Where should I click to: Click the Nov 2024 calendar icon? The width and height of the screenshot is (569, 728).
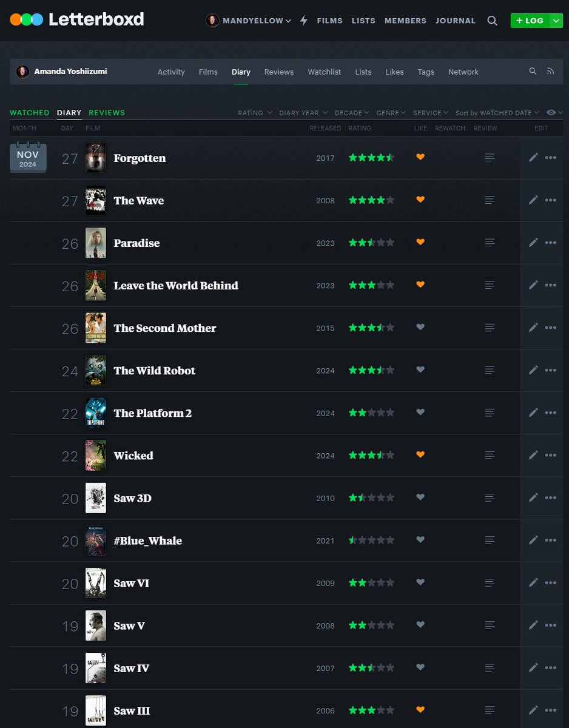pyautogui.click(x=28, y=158)
